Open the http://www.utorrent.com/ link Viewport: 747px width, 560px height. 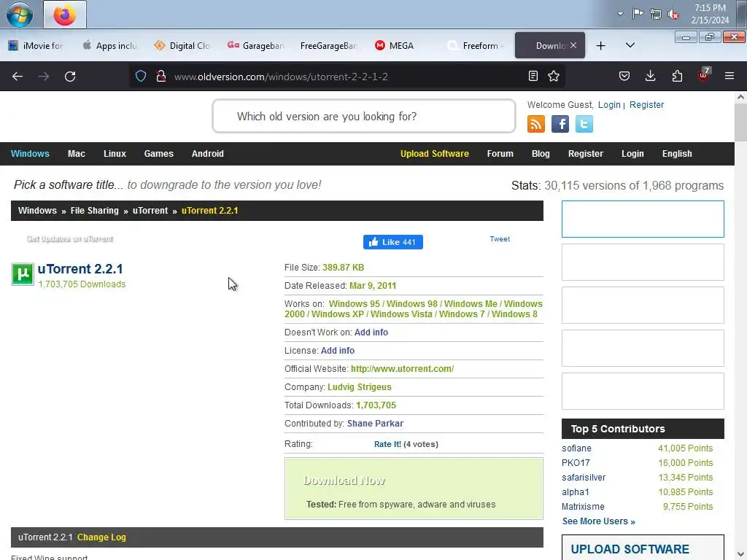pos(402,368)
